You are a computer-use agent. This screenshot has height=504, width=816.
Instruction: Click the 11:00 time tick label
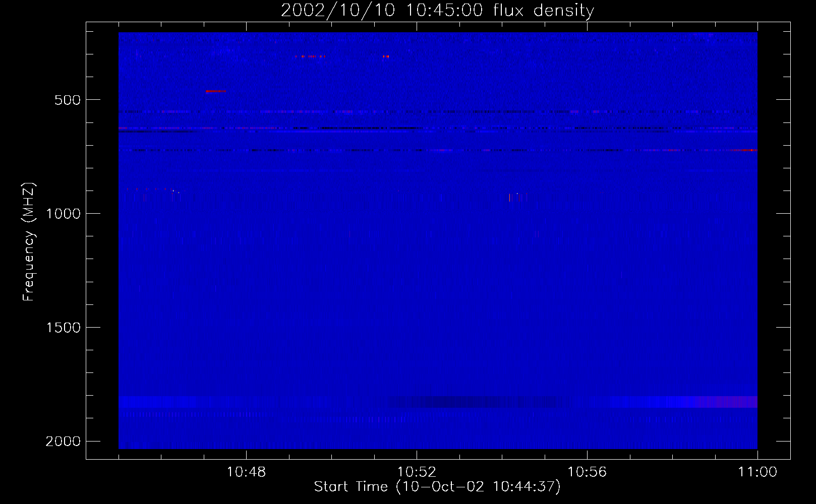click(757, 472)
